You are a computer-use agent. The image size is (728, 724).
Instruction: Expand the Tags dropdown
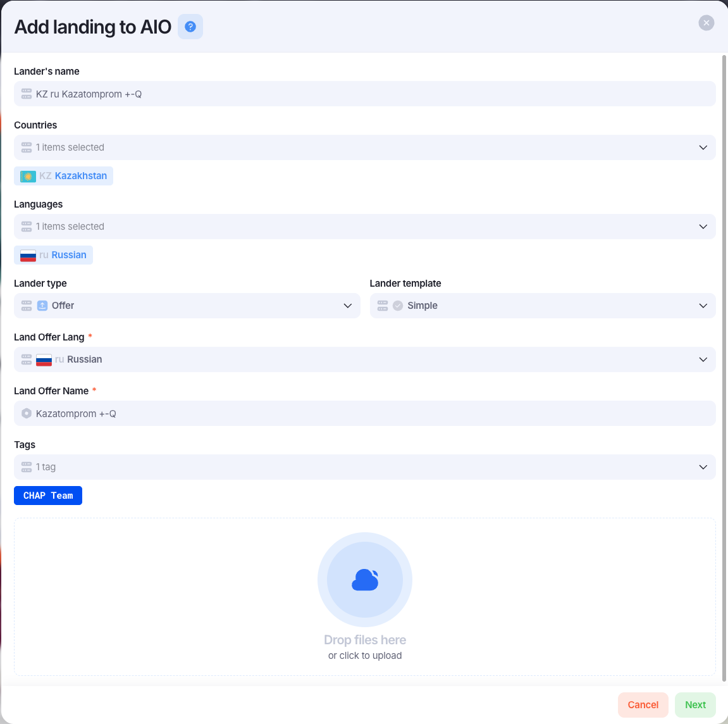pyautogui.click(x=364, y=466)
